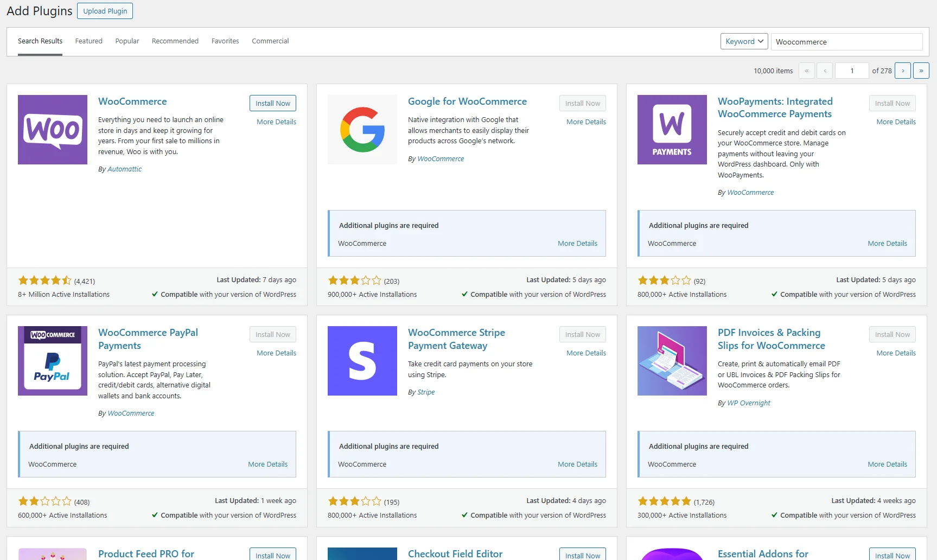Open WooPayments: Integrated WooCommerce Payments title
Image resolution: width=937 pixels, height=560 pixels.
click(x=775, y=107)
